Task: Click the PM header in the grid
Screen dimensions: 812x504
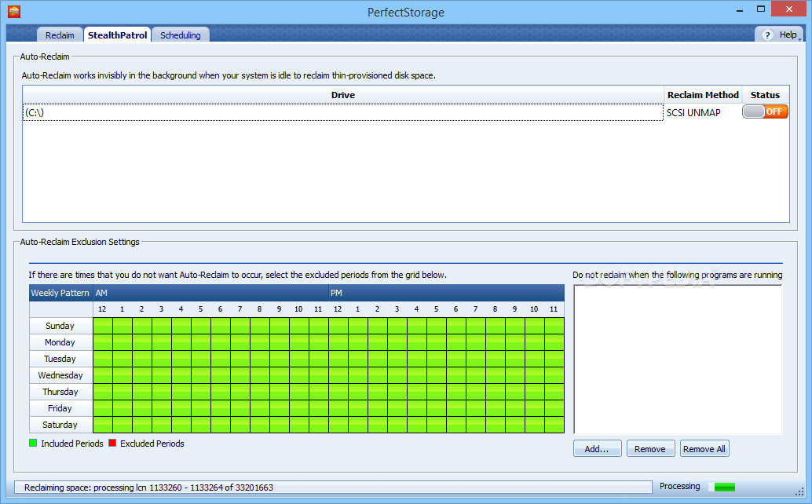Action: pos(446,292)
